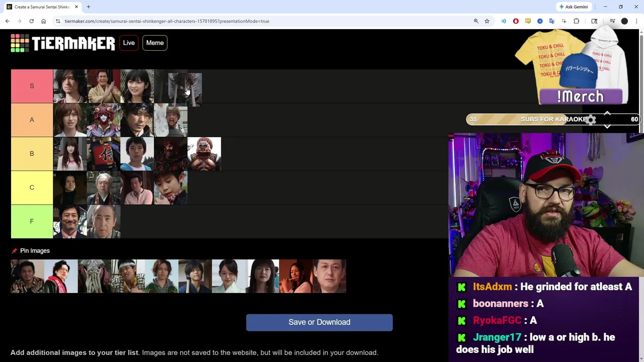Screen dimensions: 644x362
Task: Bookmark this page with star icon
Action: tap(487, 21)
